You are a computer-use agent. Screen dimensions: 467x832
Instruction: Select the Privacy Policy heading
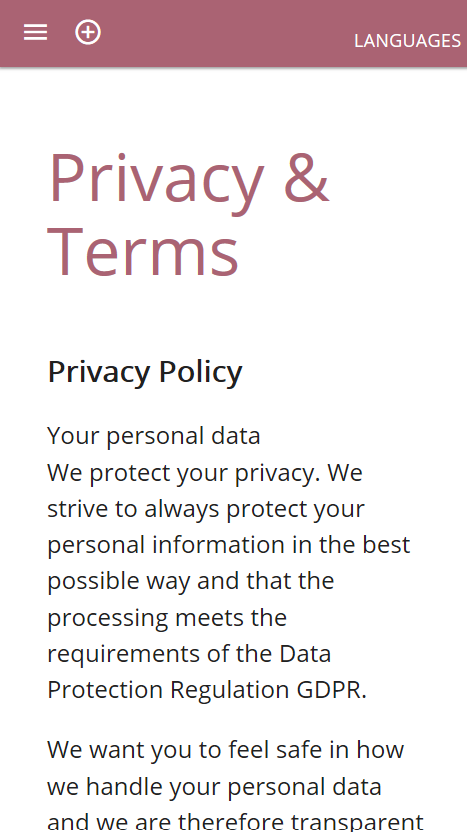click(x=145, y=371)
